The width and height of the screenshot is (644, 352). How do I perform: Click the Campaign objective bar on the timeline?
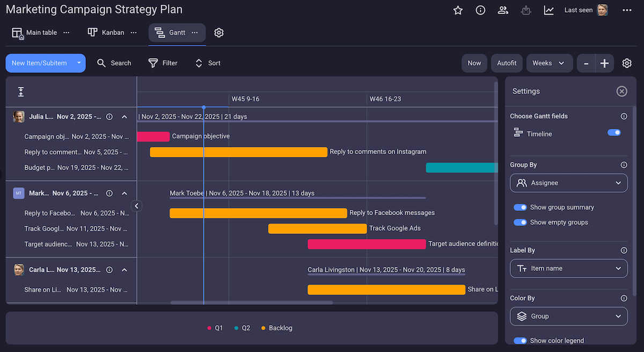point(153,136)
